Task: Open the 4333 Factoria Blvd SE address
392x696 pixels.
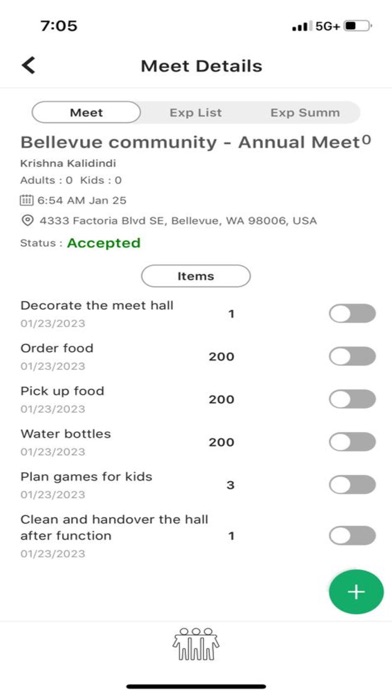Action: 178,221
